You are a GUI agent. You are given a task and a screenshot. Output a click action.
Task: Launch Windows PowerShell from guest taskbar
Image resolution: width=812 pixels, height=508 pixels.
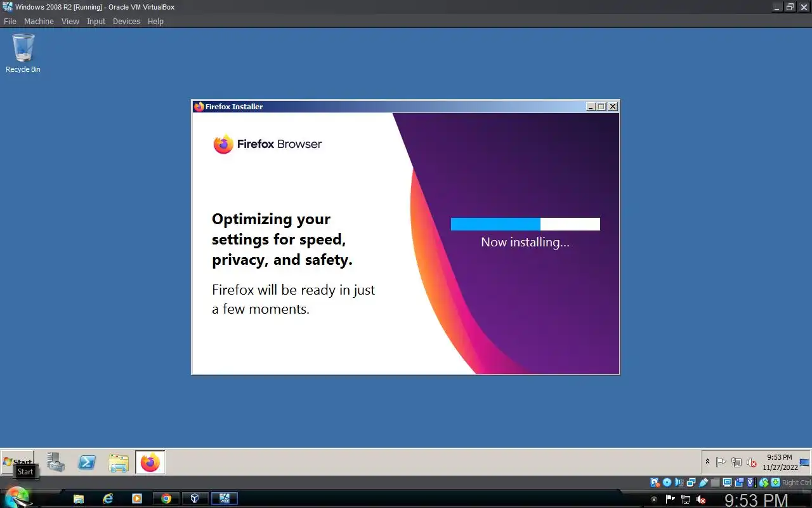click(x=87, y=462)
